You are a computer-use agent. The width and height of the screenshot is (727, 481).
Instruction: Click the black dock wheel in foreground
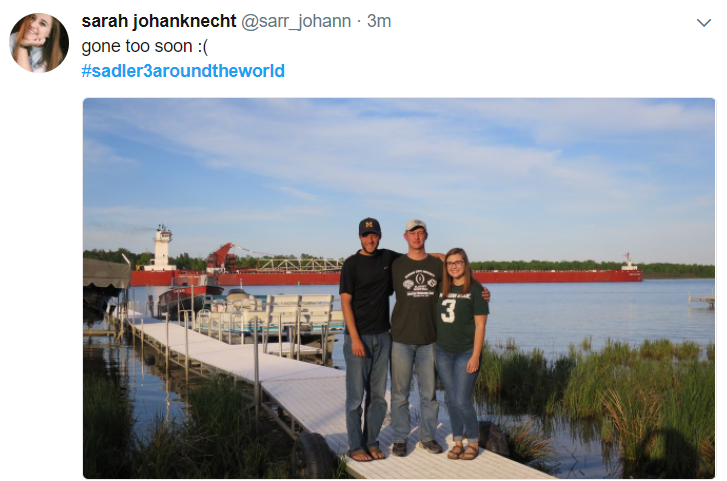click(x=312, y=455)
